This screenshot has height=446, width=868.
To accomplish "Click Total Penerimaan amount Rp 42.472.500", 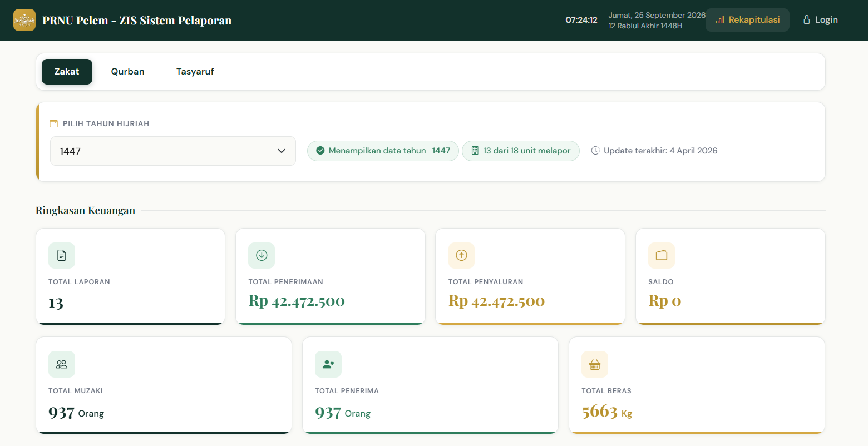I will [297, 301].
